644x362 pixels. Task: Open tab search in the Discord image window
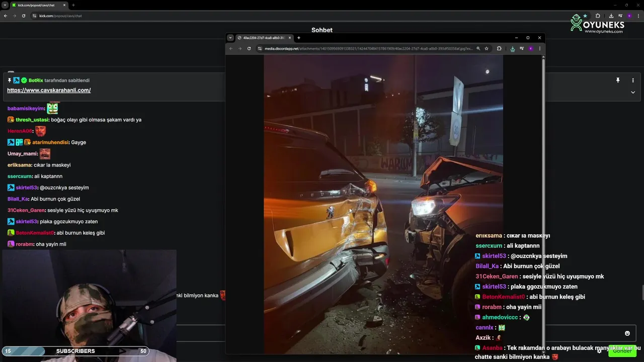230,38
